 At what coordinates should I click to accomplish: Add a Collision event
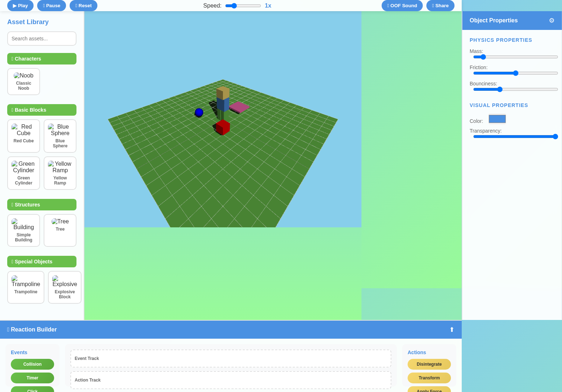[x=32, y=364]
